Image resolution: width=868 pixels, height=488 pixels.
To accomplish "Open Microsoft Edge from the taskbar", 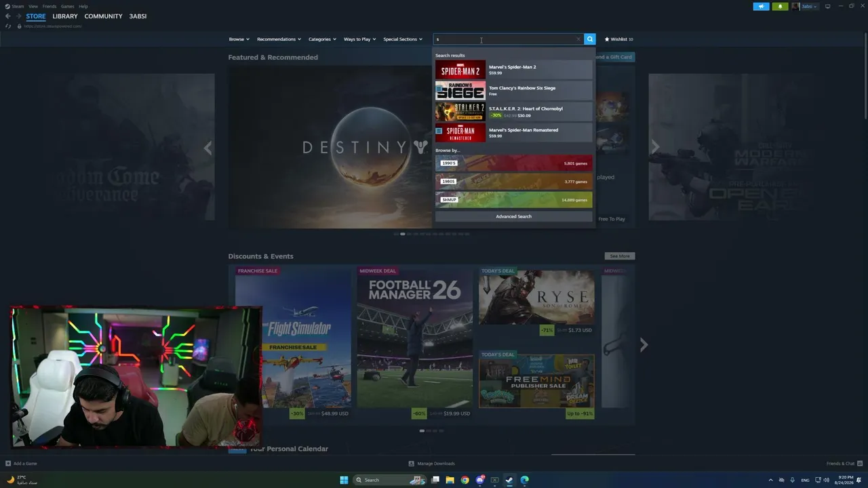I will click(524, 480).
